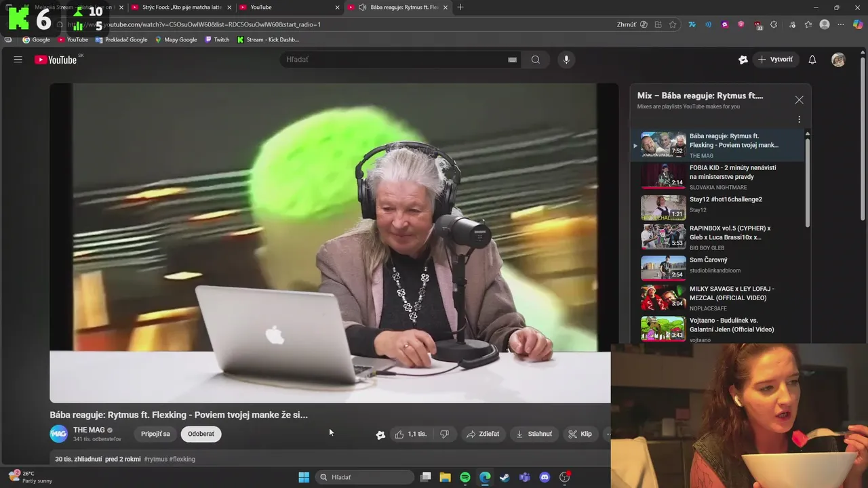Launch Copilot from browser toolbar
Viewport: 868px width, 488px height.
(x=858, y=24)
